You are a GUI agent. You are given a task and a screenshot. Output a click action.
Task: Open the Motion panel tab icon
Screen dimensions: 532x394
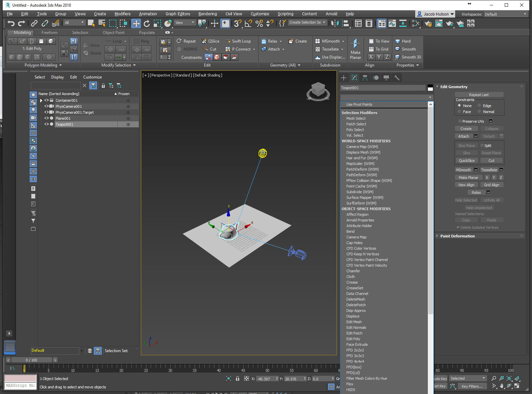click(x=376, y=78)
